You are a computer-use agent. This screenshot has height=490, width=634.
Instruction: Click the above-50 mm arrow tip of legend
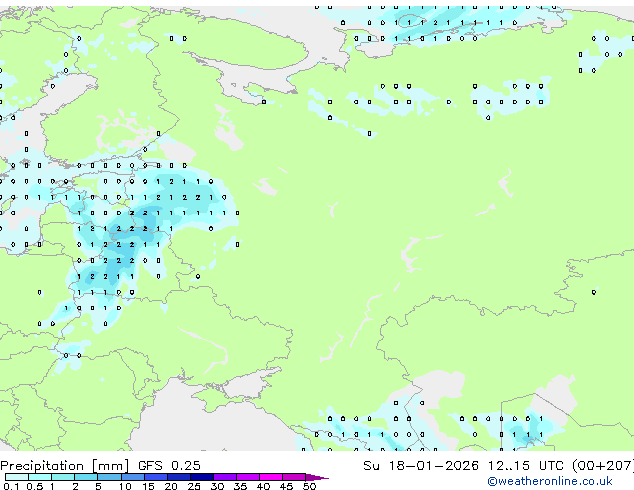tap(317, 477)
